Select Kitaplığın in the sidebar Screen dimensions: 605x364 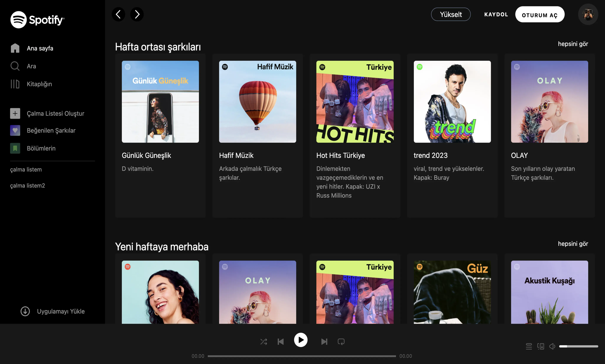point(39,84)
